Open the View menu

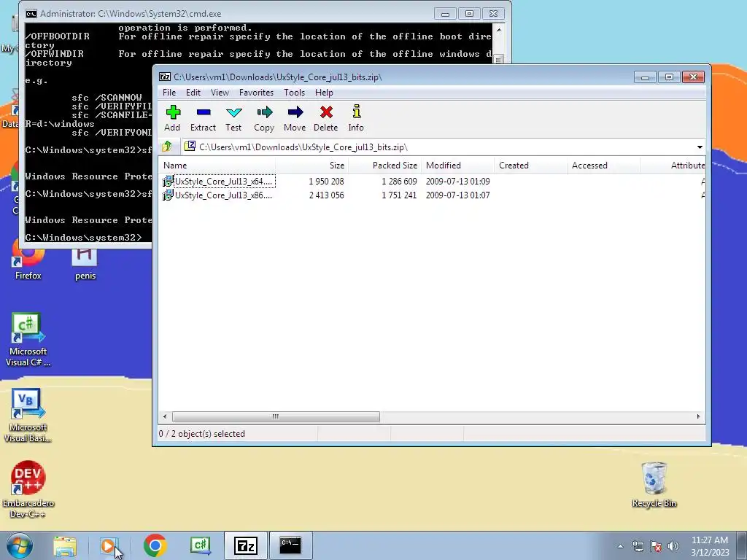220,93
